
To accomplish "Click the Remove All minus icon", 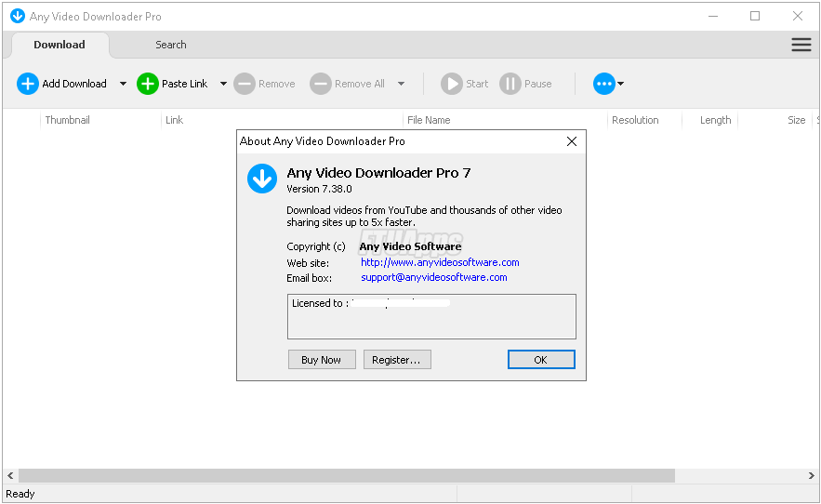I will pos(321,84).
